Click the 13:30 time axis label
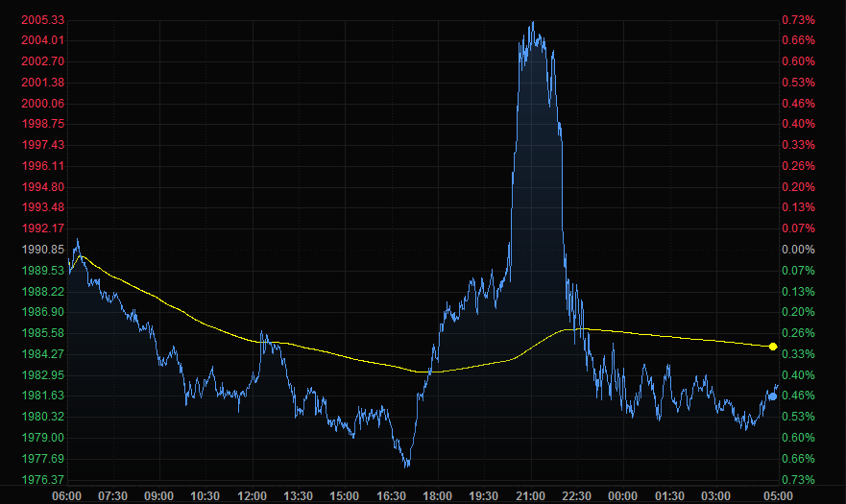 pyautogui.click(x=299, y=496)
